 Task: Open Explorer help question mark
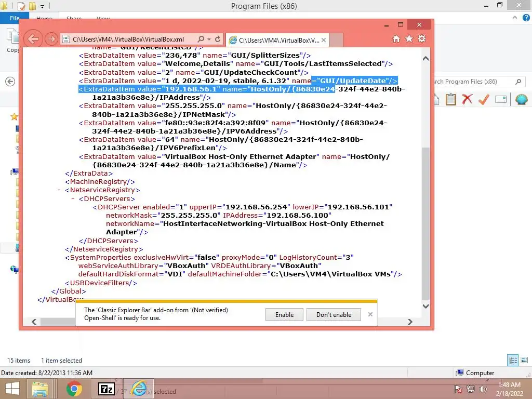click(526, 18)
